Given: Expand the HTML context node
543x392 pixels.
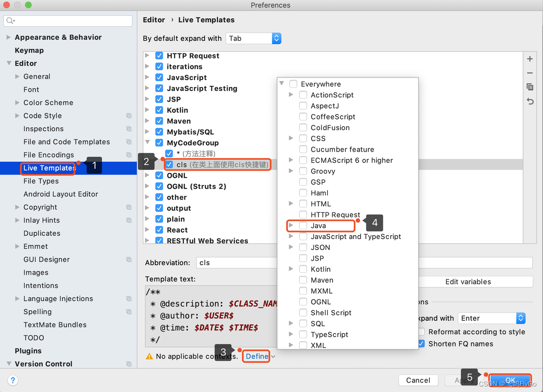Looking at the screenshot, I should point(291,204).
